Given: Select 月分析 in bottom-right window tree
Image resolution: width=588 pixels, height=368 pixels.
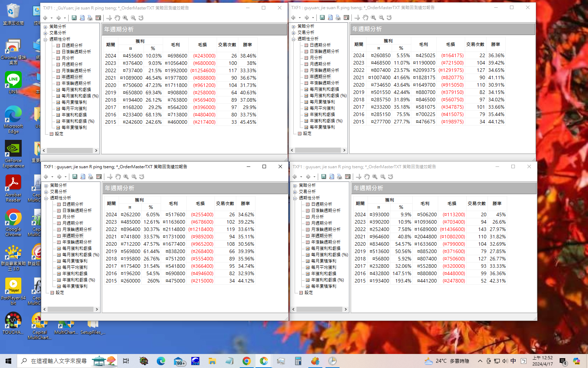Looking at the screenshot, I should pos(317,217).
